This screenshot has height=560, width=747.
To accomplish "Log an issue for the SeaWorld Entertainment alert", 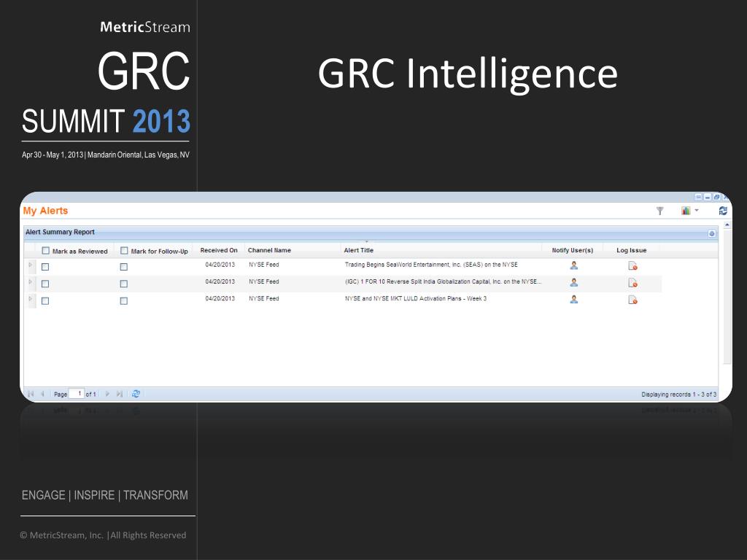I will click(632, 265).
